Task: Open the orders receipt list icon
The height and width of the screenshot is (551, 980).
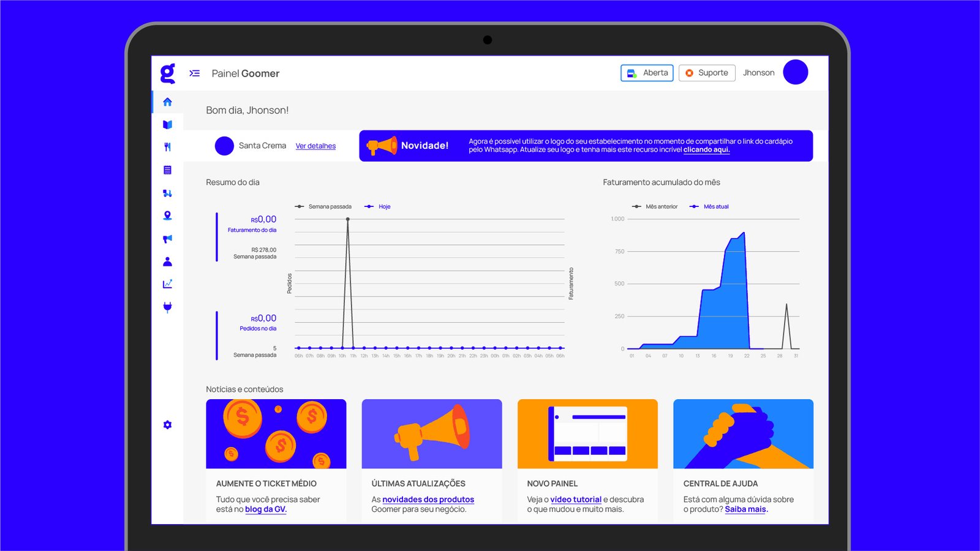Action: click(167, 170)
